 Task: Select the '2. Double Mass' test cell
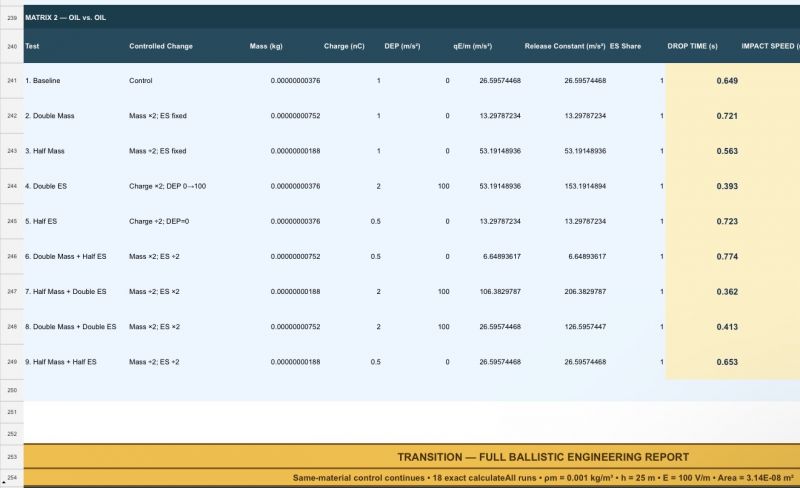click(x=49, y=116)
